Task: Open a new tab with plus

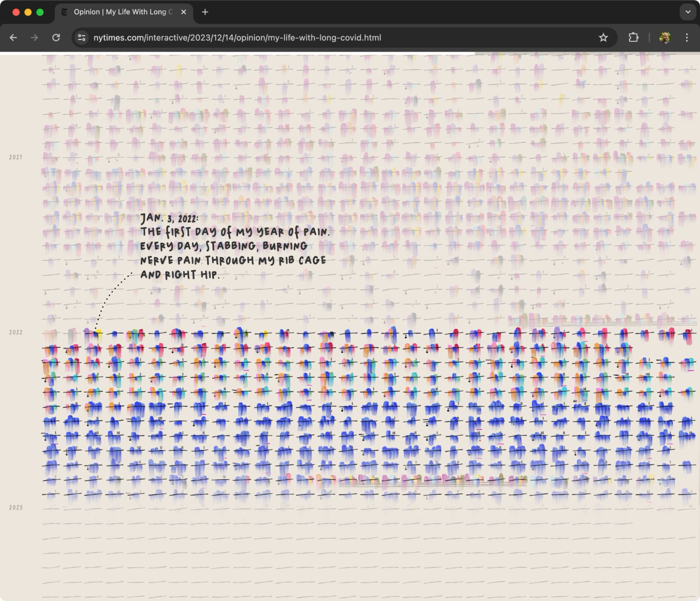Action: 205,12
